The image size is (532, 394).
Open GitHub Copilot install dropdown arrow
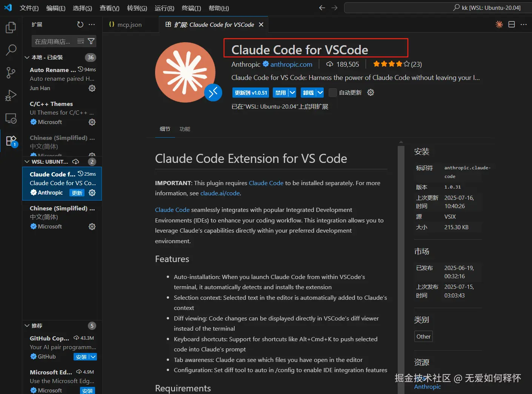pos(94,357)
